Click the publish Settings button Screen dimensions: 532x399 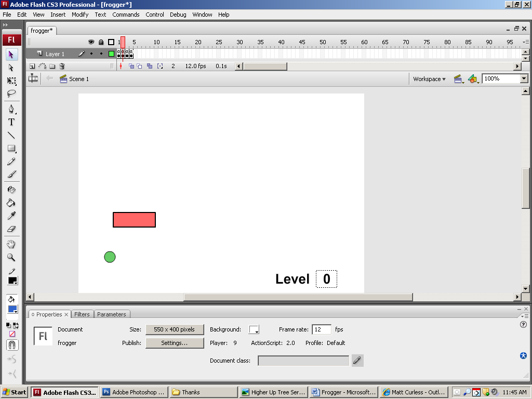(175, 343)
